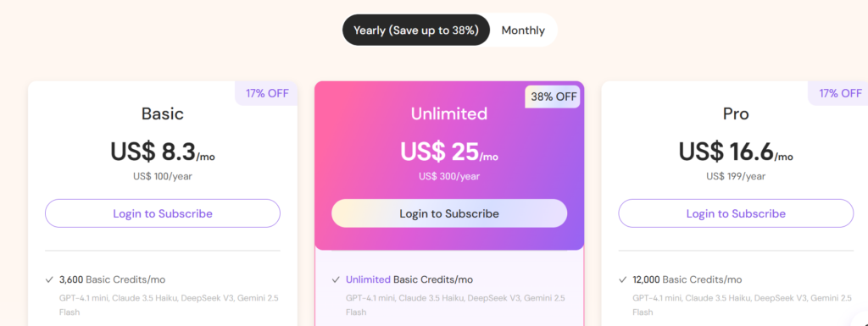The width and height of the screenshot is (868, 326).
Task: Select the Basic plan title
Action: coord(163,113)
